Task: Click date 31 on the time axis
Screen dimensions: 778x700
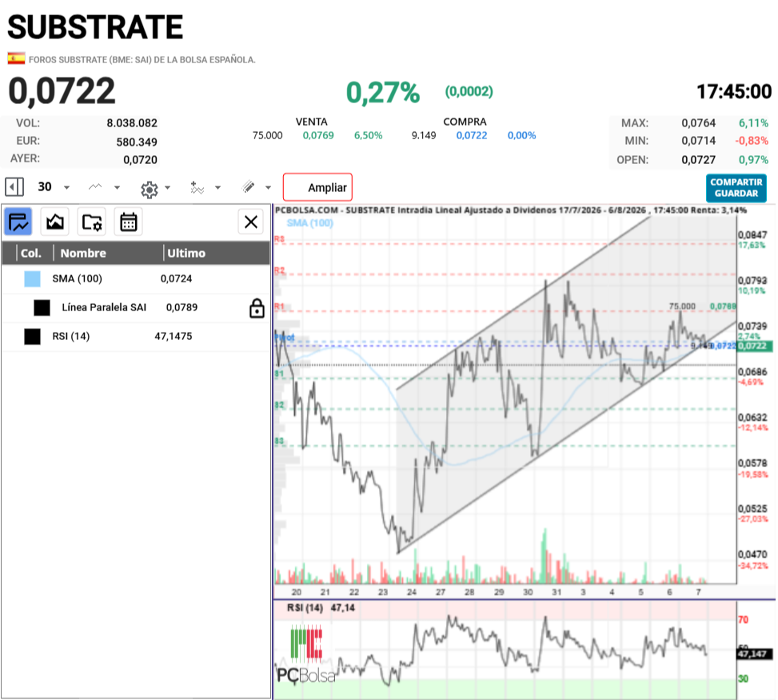Action: 557,592
